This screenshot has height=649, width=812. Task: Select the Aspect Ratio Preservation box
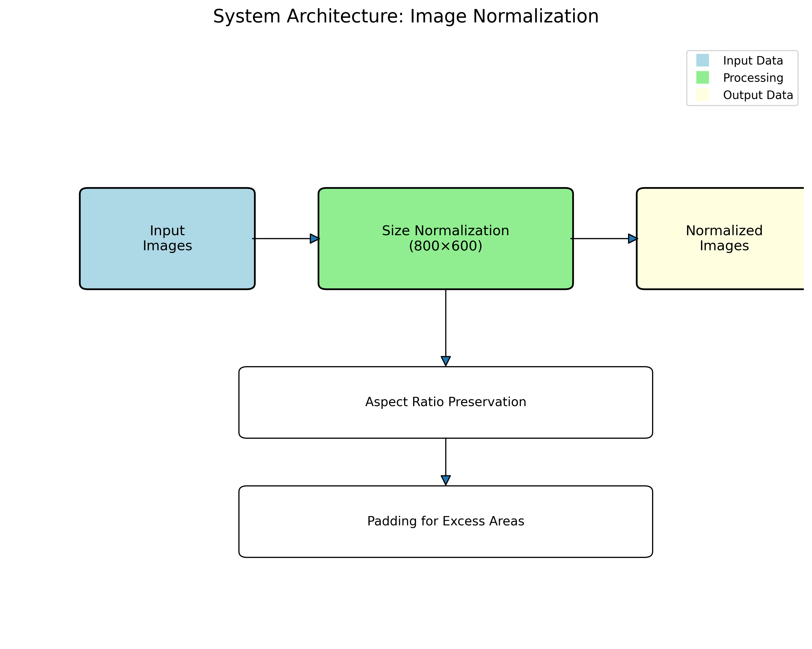(446, 402)
